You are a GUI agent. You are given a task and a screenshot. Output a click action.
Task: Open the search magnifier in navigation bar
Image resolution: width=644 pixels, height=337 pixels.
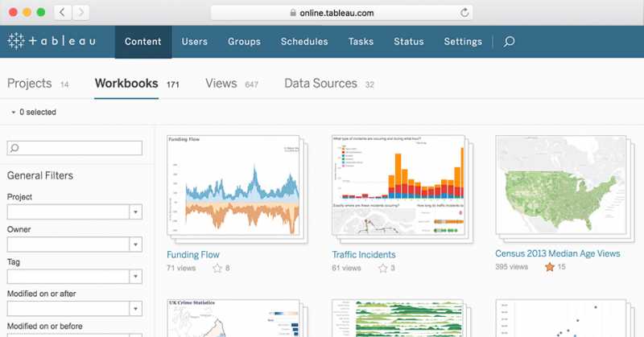pos(509,41)
